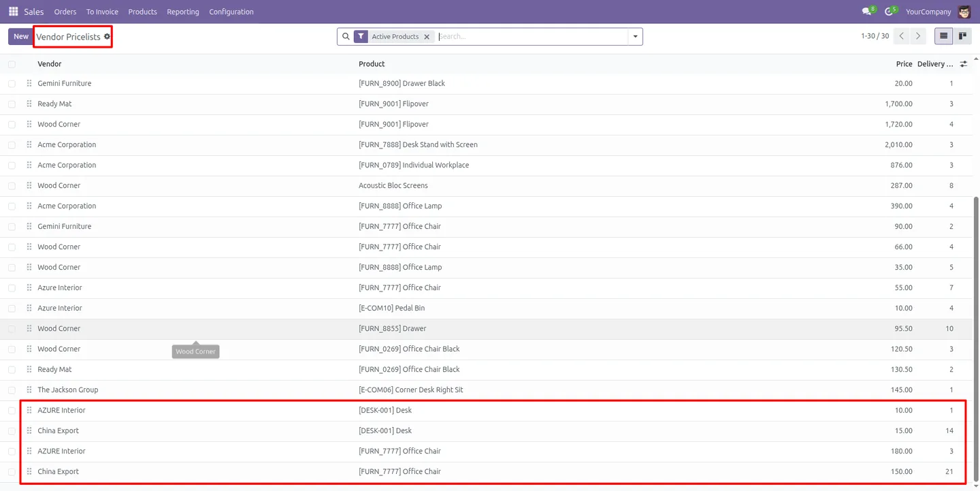Click drag handle of Wood Corner Flipover row
The height and width of the screenshot is (491, 980).
(29, 124)
